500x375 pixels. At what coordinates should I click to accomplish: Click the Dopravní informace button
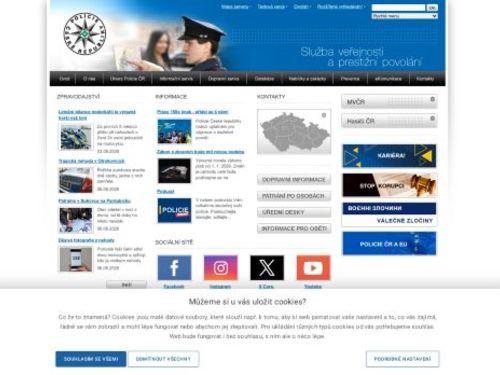[x=294, y=180]
